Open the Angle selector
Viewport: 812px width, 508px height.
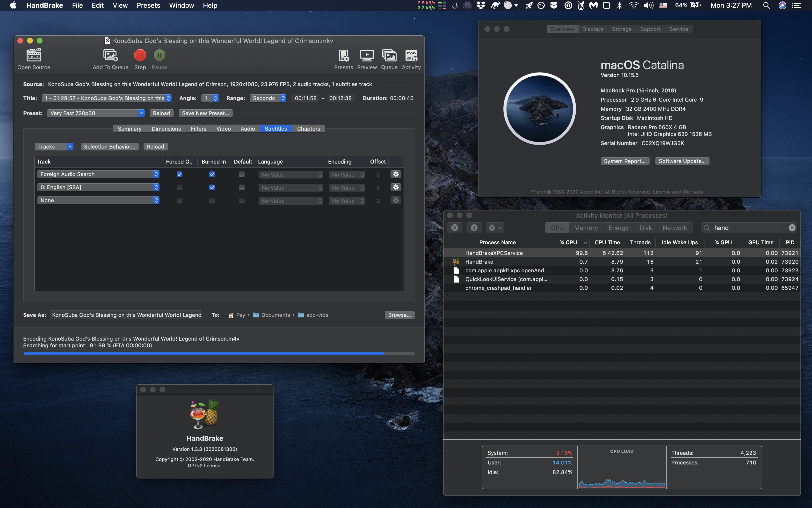pyautogui.click(x=210, y=98)
